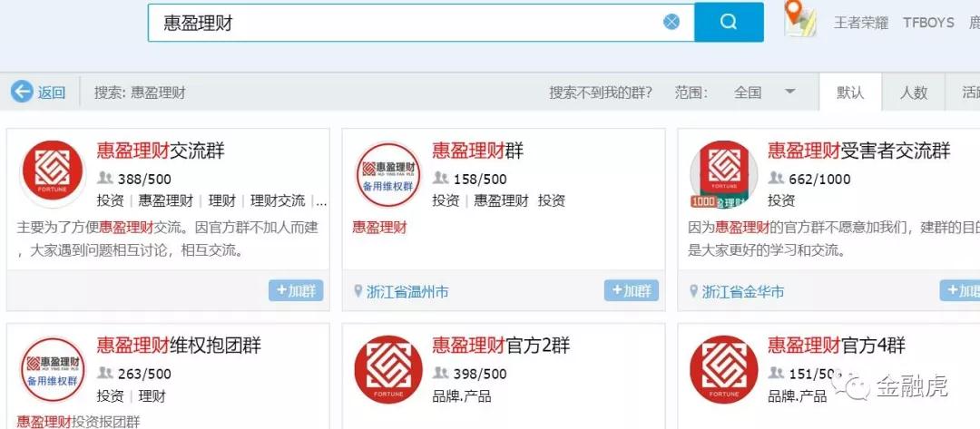Select the 人数 sort tab
The image size is (980, 429).
(913, 93)
